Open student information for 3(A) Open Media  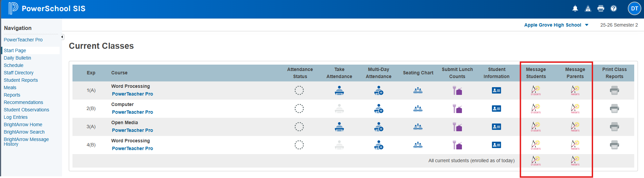coord(496,127)
